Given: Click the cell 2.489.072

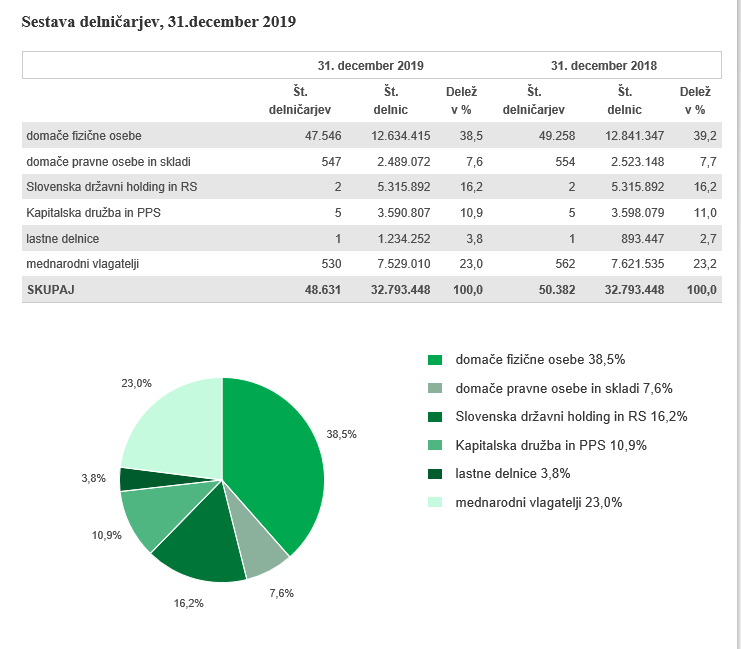Looking at the screenshot, I should click(x=404, y=162).
